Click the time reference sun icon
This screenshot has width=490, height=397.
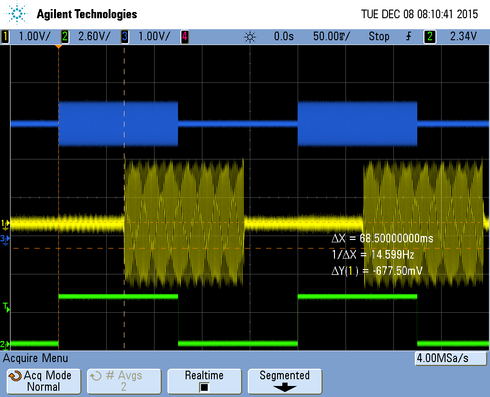coord(250,37)
